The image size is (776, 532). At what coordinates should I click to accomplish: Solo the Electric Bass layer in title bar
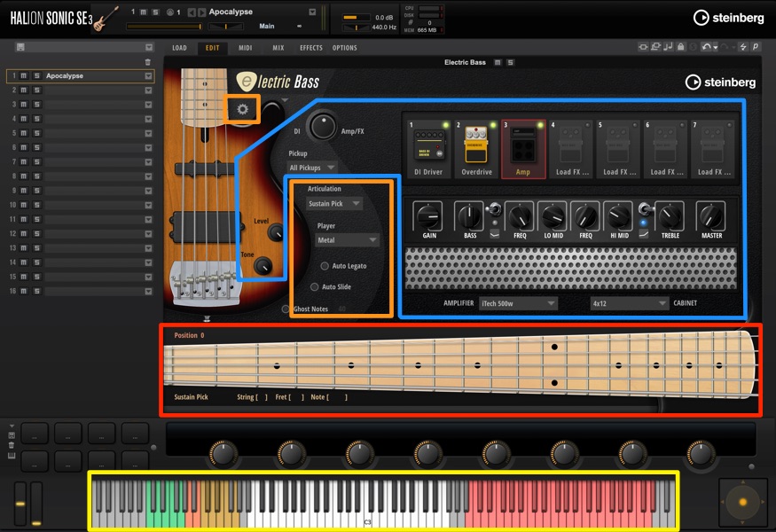coord(510,62)
